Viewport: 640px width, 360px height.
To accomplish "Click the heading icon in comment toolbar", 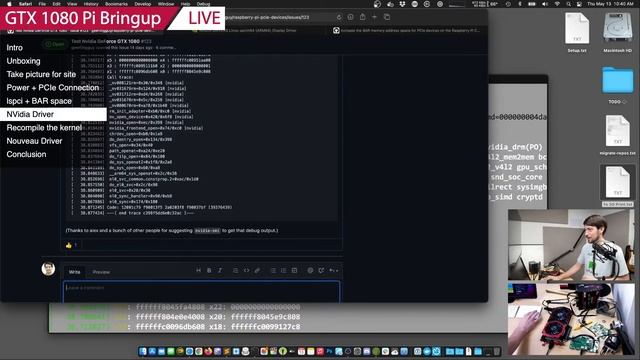I will [198, 270].
